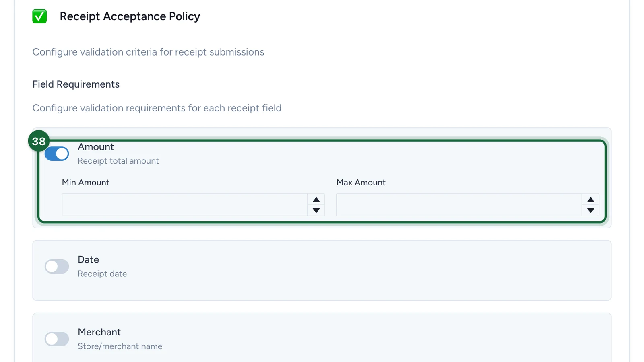Click the Max Amount label text
Viewport: 644px width, 362px height.
(x=361, y=183)
